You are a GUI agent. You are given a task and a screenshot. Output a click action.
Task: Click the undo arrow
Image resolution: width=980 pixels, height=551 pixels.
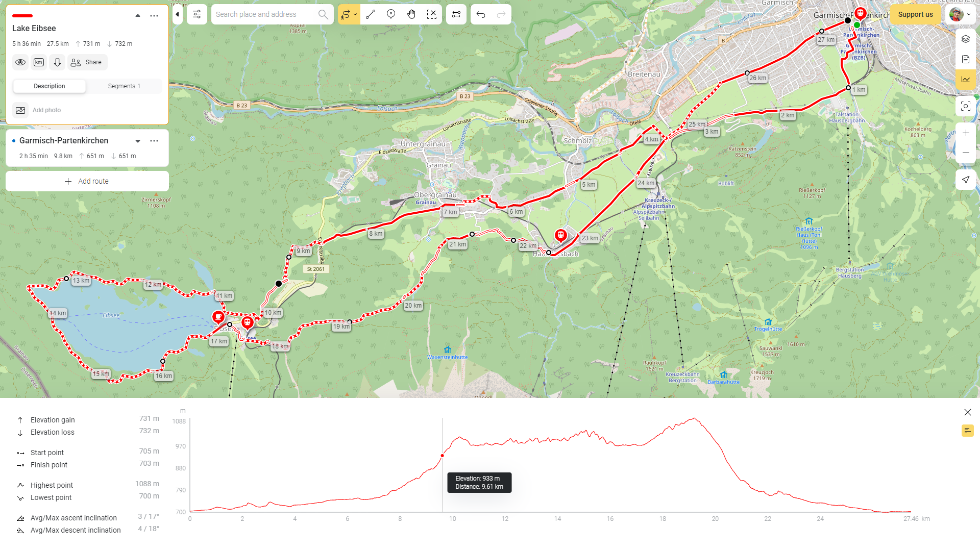481,14
